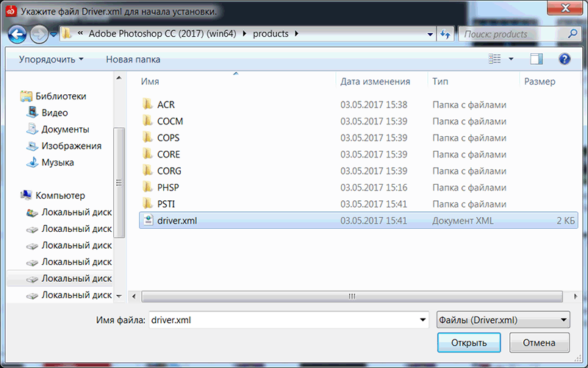Click the Windows system drive icon under Компьютер
The image size is (588, 368).
pyautogui.click(x=32, y=213)
